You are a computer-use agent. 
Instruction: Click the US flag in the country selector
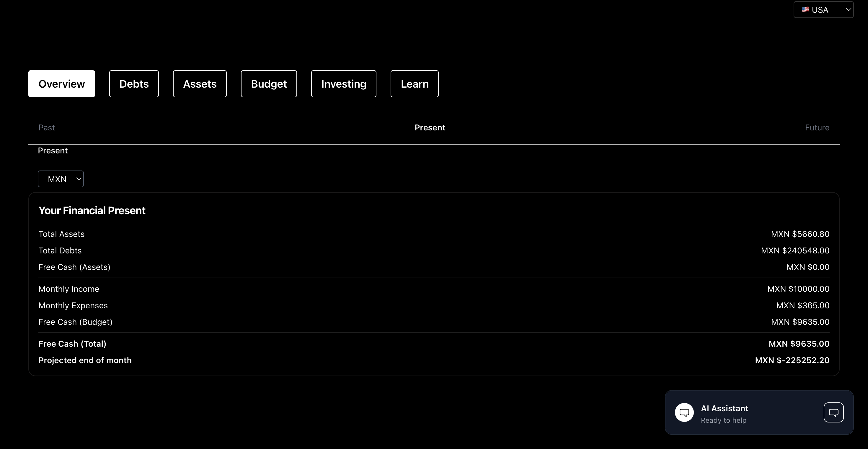(x=805, y=9)
